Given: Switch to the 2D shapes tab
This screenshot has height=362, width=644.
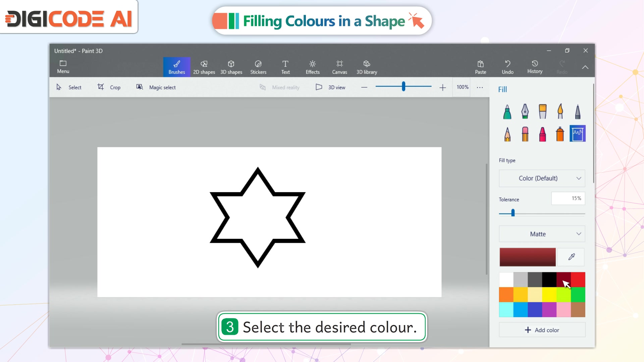Looking at the screenshot, I should [204, 67].
